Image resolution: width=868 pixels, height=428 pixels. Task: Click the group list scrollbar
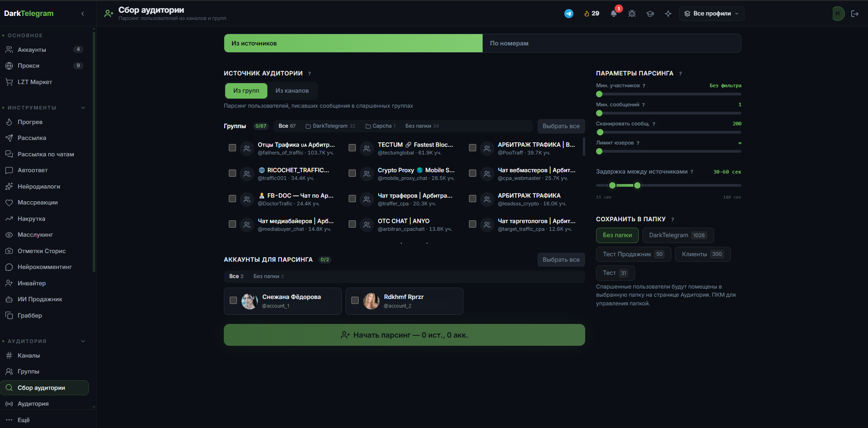(x=584, y=146)
